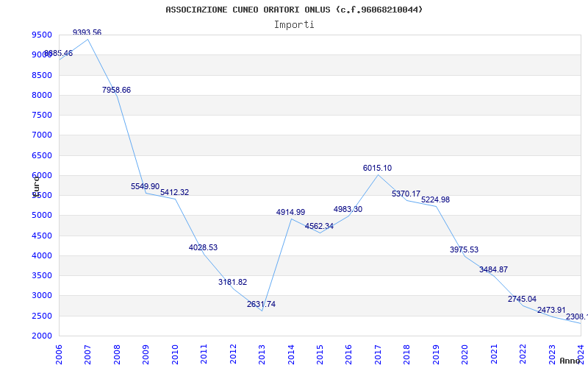Image resolution: width=588 pixels, height=368 pixels.
Task: Click the 2745.04 data label
Action: click(x=522, y=300)
